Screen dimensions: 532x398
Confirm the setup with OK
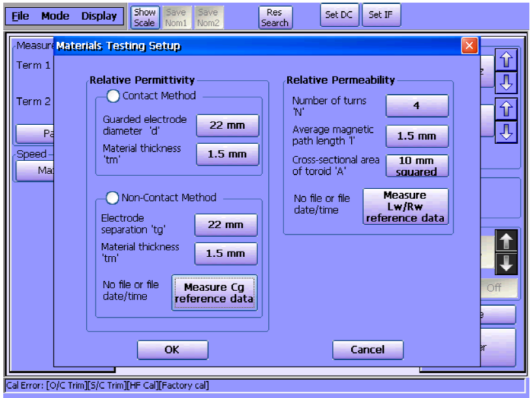(x=172, y=350)
